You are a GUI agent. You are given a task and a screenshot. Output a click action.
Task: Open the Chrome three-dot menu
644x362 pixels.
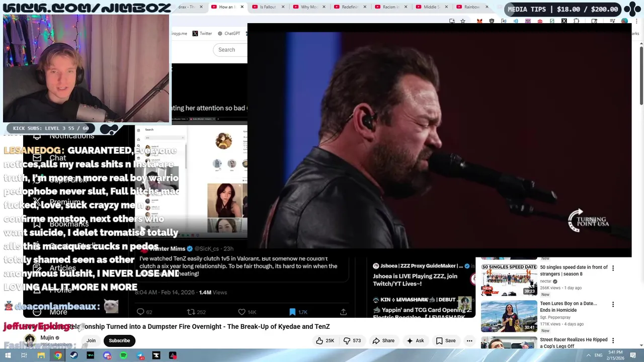tap(637, 21)
